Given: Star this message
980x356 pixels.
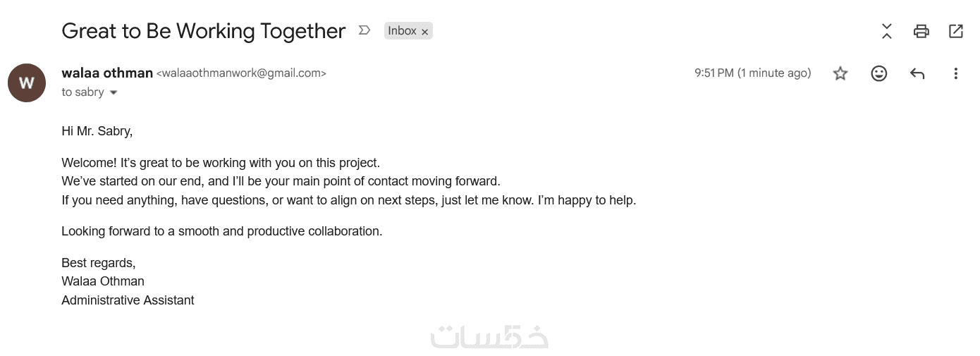Looking at the screenshot, I should coord(840,73).
